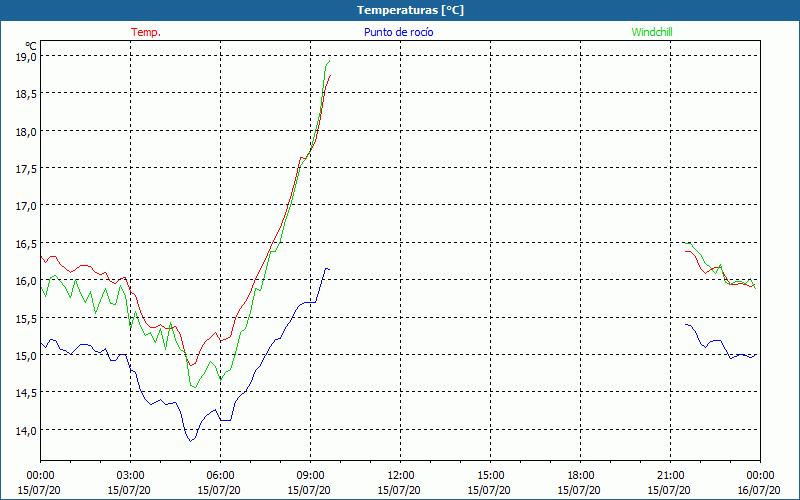Click the 16/07/20 date label
800x500 pixels.
coord(758,490)
